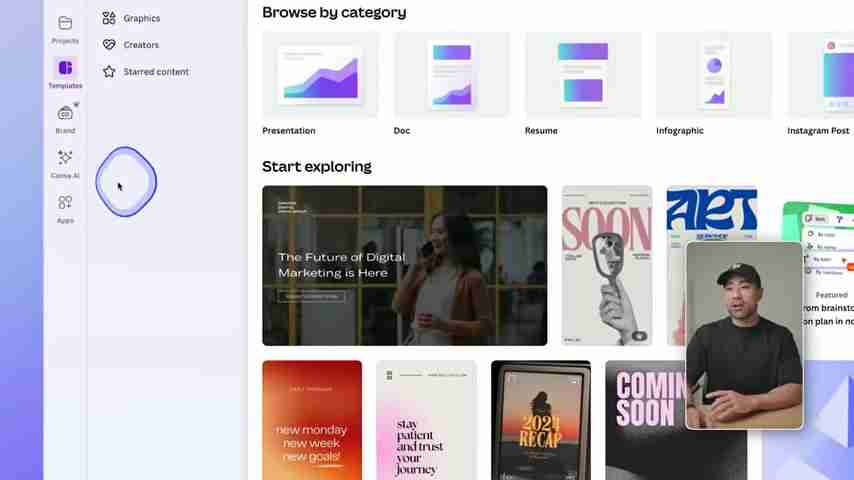Open the Projects folder icon in sidebar
This screenshot has height=480, width=854.
(65, 23)
